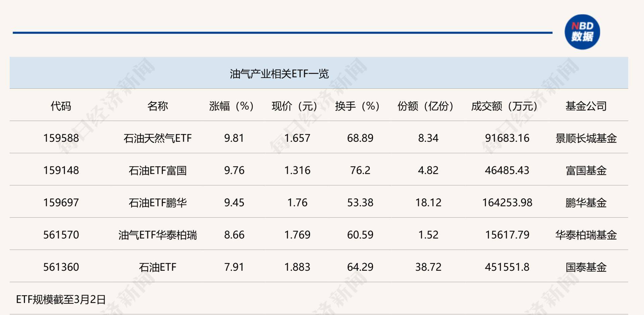Viewport: 644px width, 315px height.
Task: Click the 油气产业相关ETF一览 table title
Action: pos(279,73)
